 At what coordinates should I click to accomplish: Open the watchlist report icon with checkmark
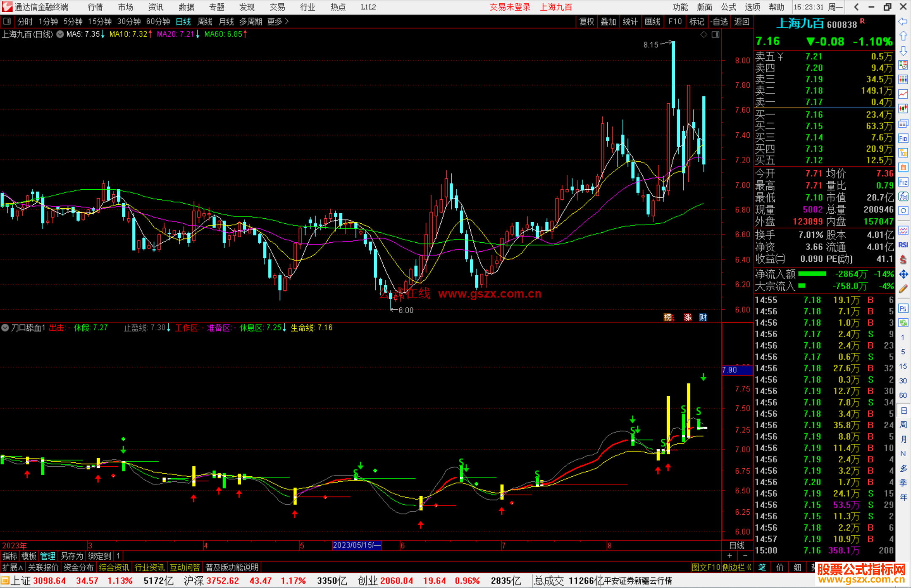[903, 65]
